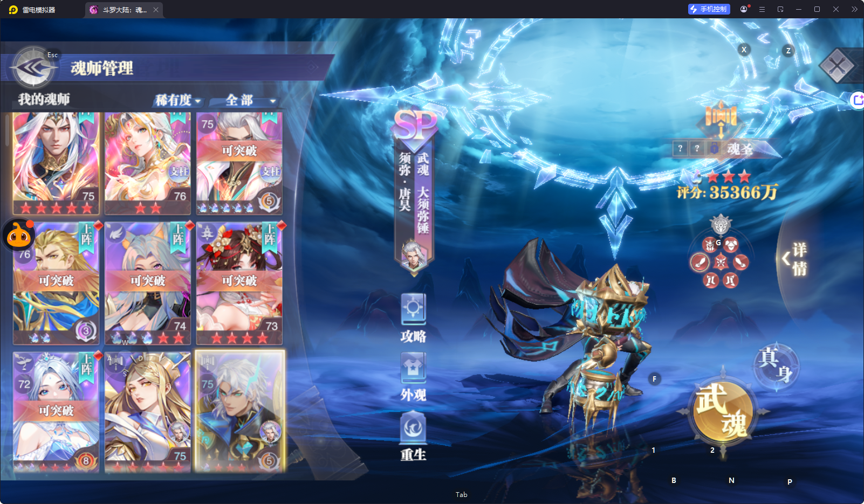Click the gray crest icon above skill ring
864x504 pixels.
pos(721,225)
